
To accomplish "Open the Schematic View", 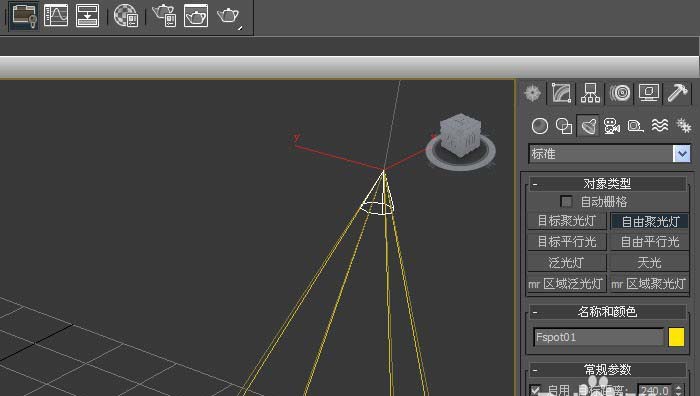I will [x=88, y=16].
